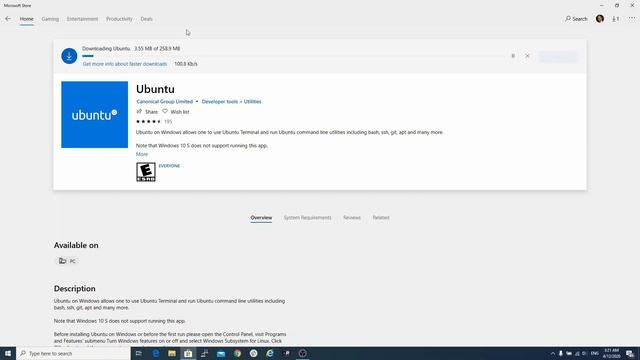Open the Home tab

27,19
